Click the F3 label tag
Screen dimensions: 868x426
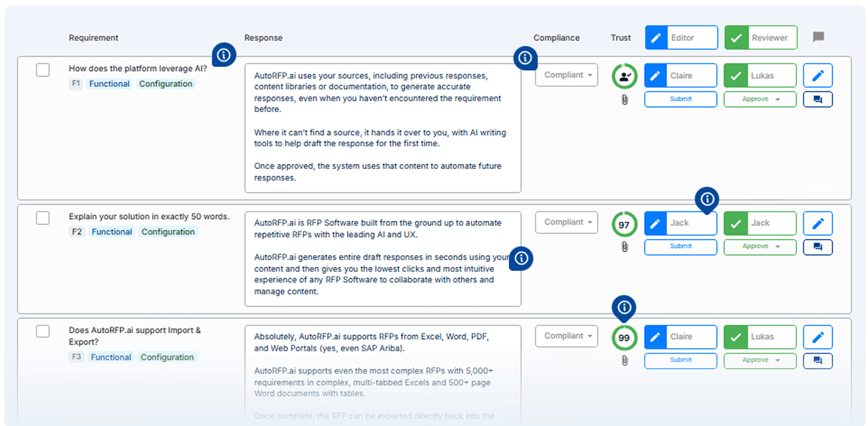(x=77, y=357)
